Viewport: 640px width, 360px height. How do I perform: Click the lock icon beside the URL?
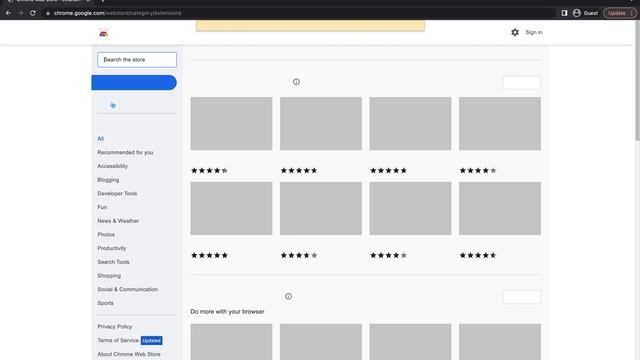[x=48, y=13]
